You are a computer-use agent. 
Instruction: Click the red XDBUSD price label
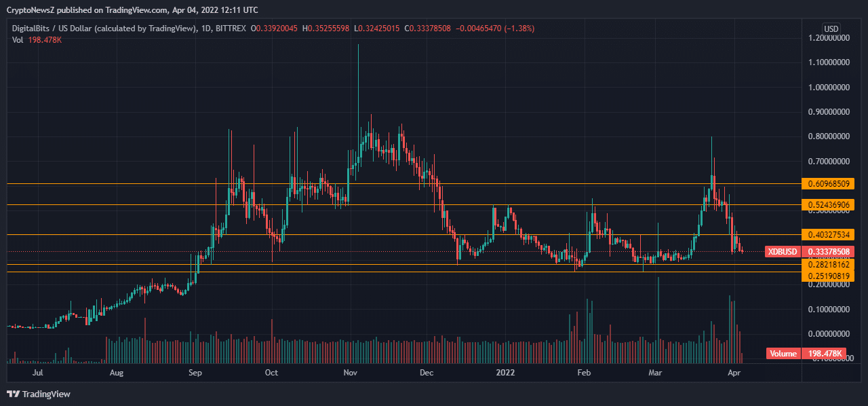tap(781, 251)
